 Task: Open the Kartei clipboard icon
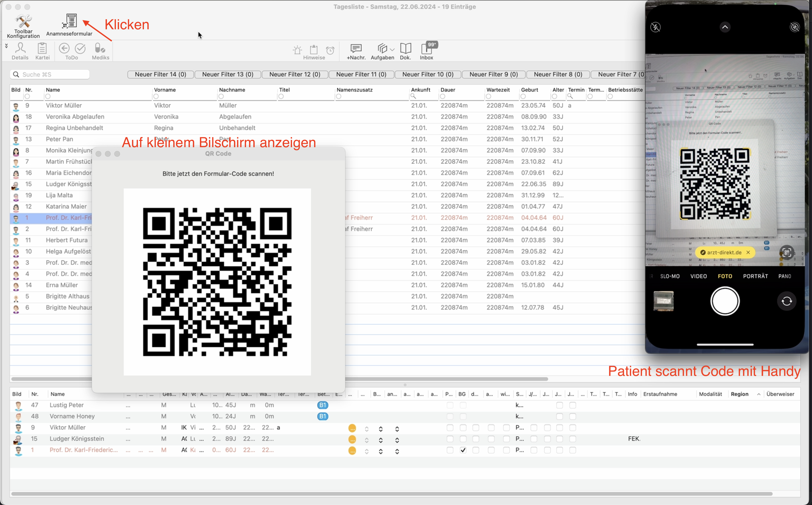coord(42,51)
